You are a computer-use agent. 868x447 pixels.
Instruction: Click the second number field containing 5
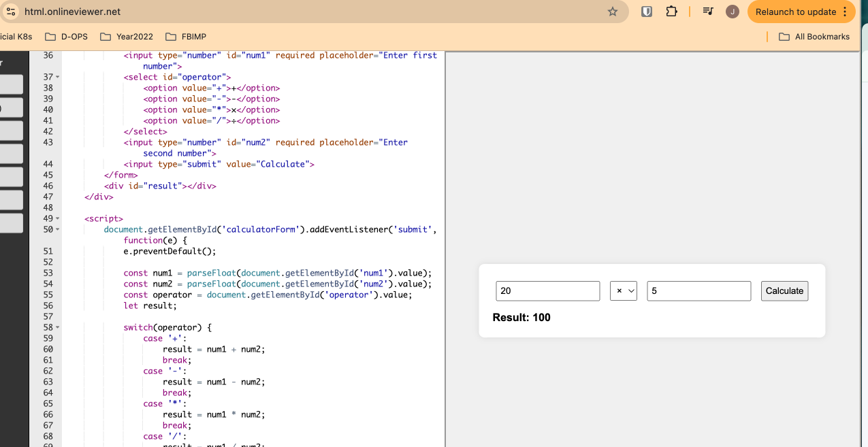698,291
